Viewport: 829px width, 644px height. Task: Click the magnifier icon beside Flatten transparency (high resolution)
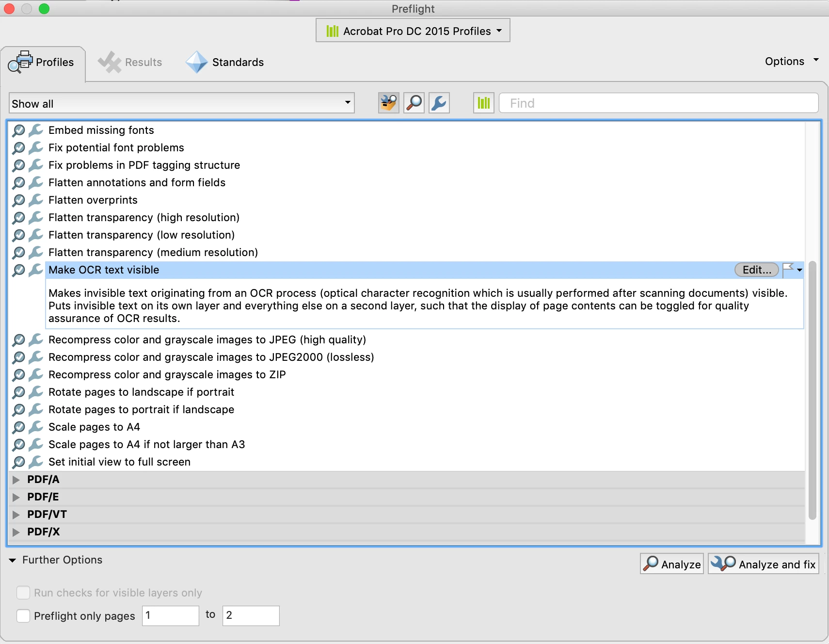point(18,218)
